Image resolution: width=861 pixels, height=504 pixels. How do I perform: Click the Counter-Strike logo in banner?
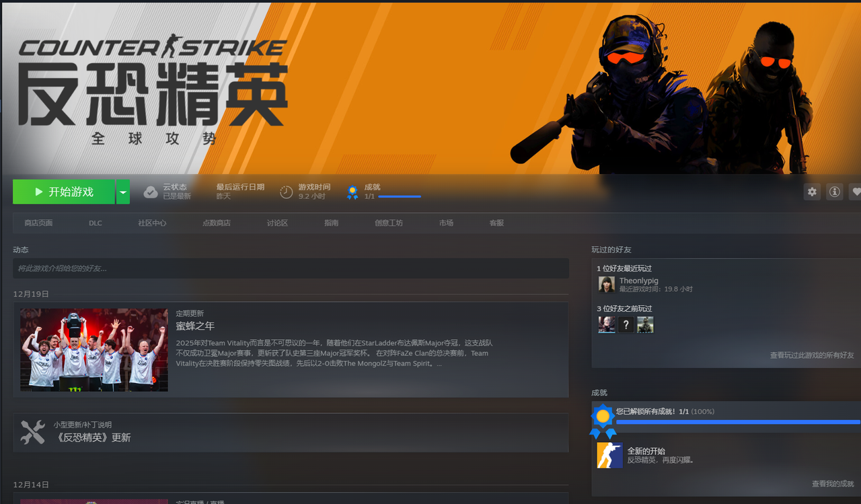click(153, 91)
